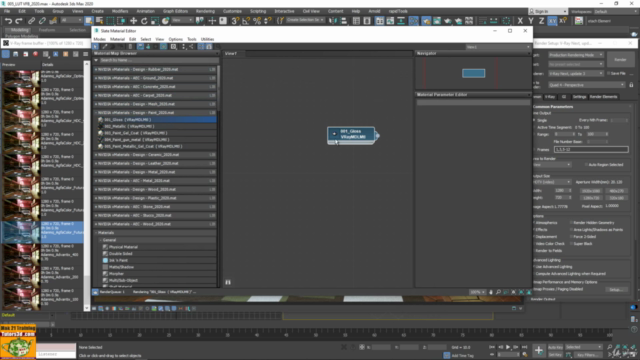Open the Render Setup teapot icon
Screen dimensions: 640x360
pyautogui.click(x=426, y=21)
